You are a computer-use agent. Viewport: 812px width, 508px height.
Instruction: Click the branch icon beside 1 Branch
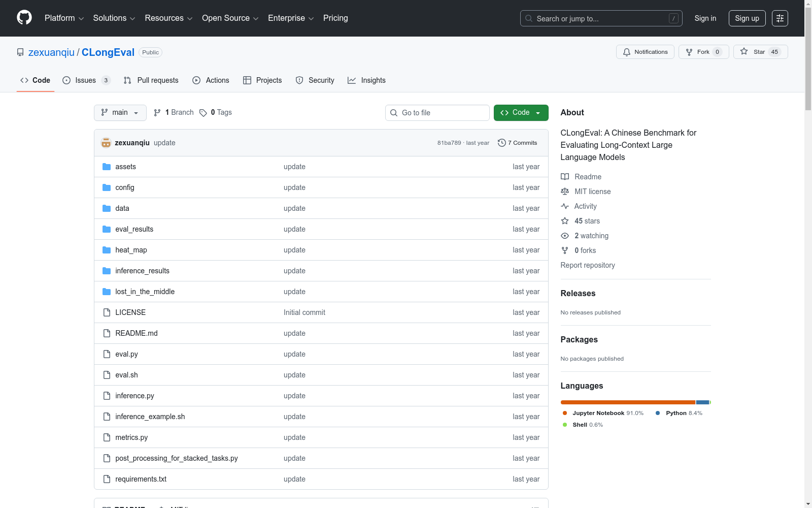(157, 113)
